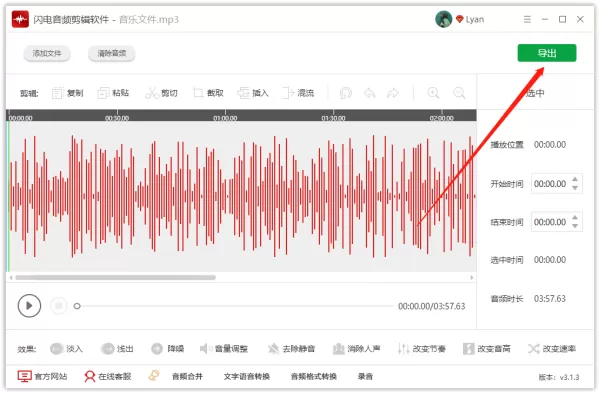Apply the Fade In (淡入) effect
This screenshot has height=394, width=600.
click(x=66, y=348)
